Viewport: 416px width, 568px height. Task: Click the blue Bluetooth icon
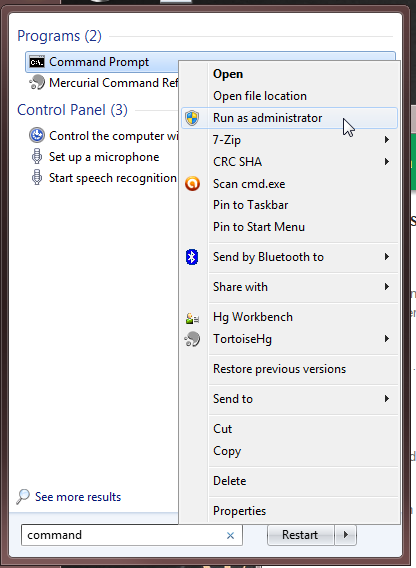(192, 257)
